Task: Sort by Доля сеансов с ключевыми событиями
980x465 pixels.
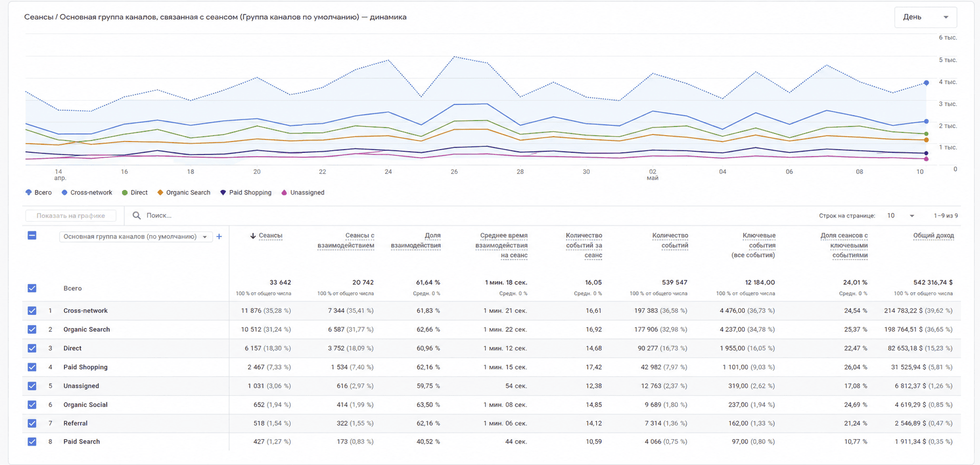Action: pyautogui.click(x=844, y=245)
